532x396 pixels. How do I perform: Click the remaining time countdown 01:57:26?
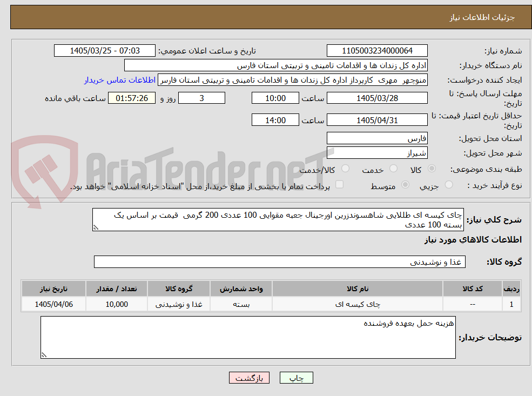pos(132,98)
